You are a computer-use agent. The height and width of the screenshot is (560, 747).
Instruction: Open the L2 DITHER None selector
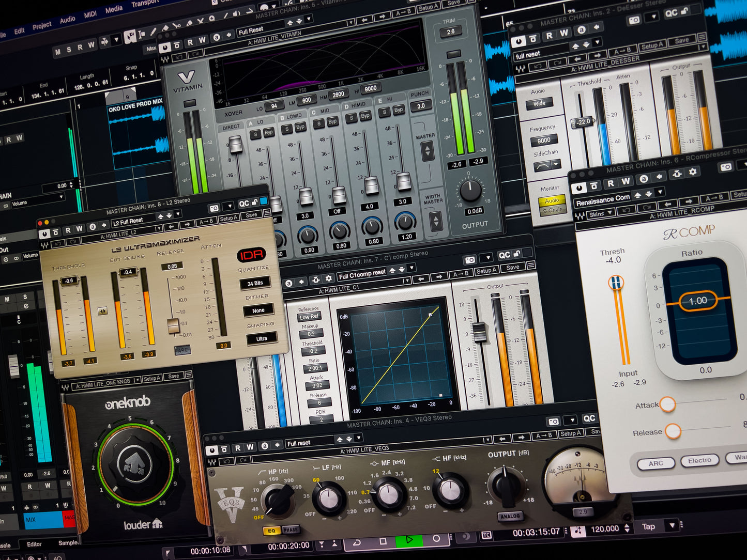(x=258, y=310)
